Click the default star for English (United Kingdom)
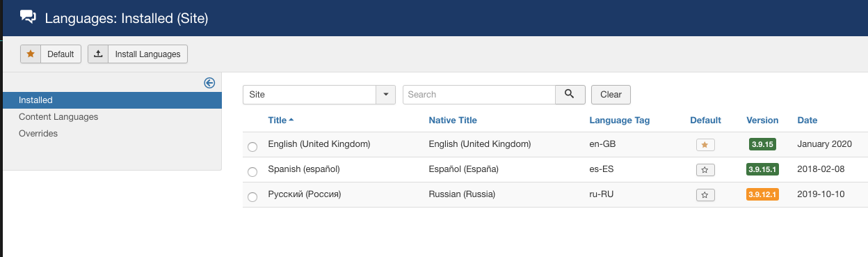868x257 pixels. pos(705,145)
